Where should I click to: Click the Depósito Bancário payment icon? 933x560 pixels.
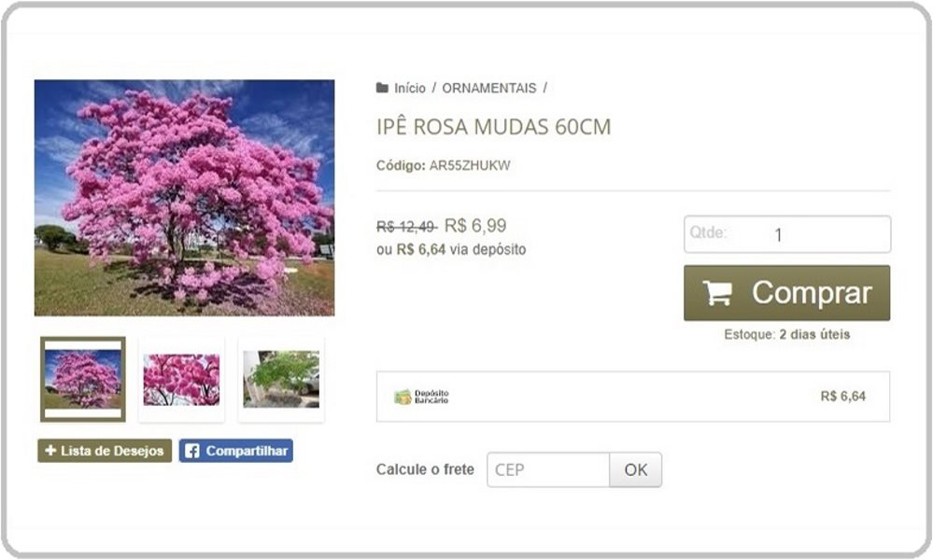coord(403,397)
